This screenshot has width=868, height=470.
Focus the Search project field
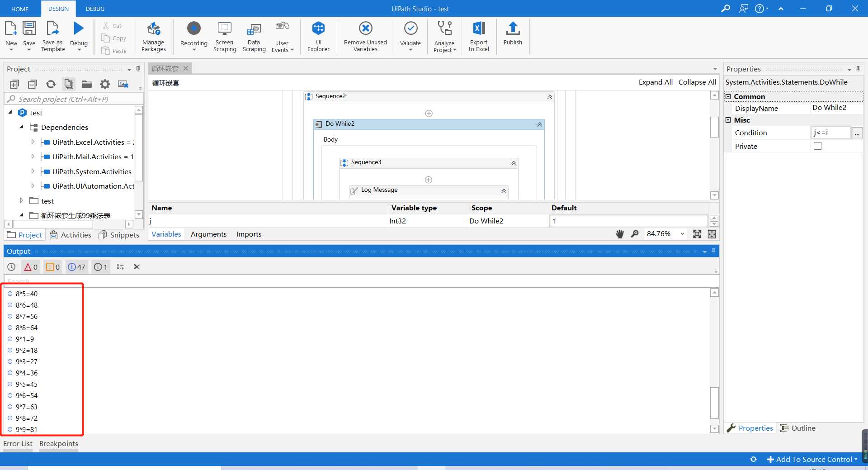click(x=74, y=99)
